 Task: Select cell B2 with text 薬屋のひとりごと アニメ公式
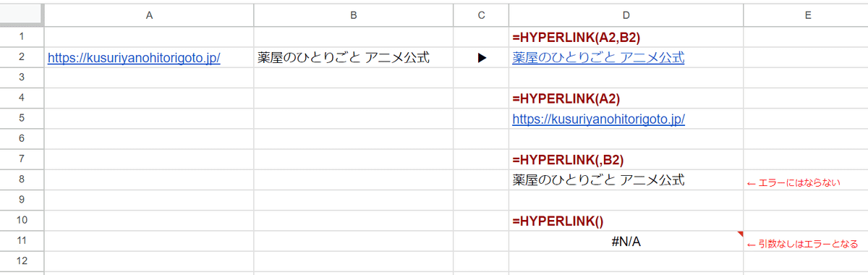pyautogui.click(x=354, y=58)
